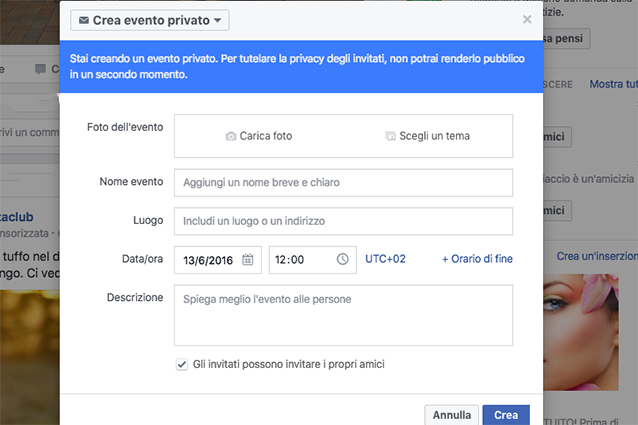This screenshot has height=425, width=638.
Task: Click the theme icon beside Scegli un tema
Action: 390,136
